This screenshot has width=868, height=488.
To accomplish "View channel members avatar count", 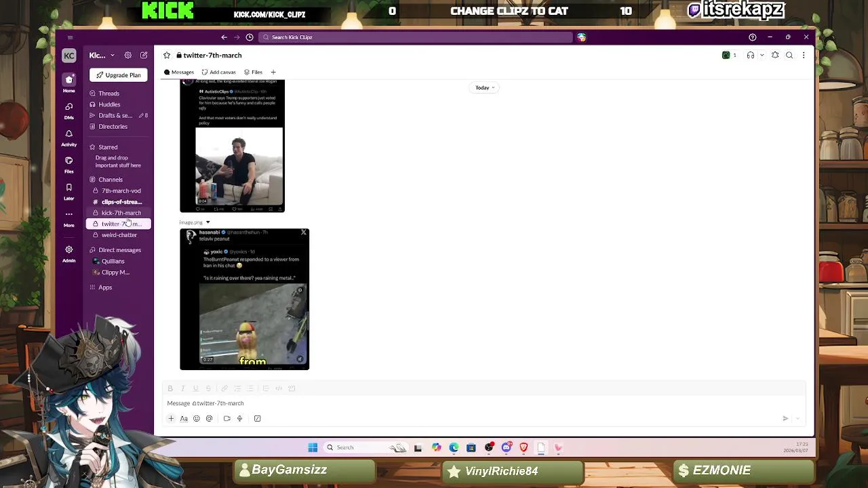I will (730, 56).
